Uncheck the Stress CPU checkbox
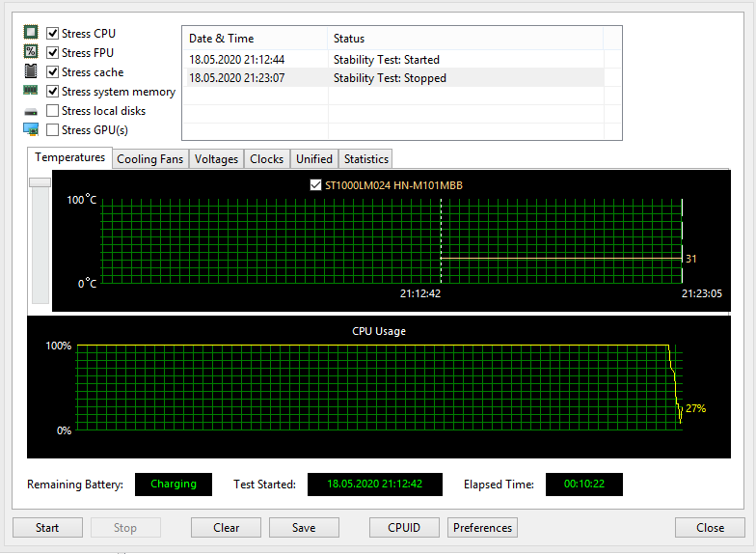This screenshot has width=756, height=554. coord(53,34)
